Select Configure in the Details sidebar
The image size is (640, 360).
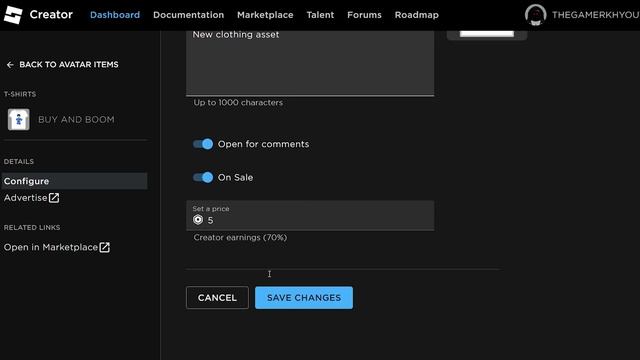(x=74, y=181)
